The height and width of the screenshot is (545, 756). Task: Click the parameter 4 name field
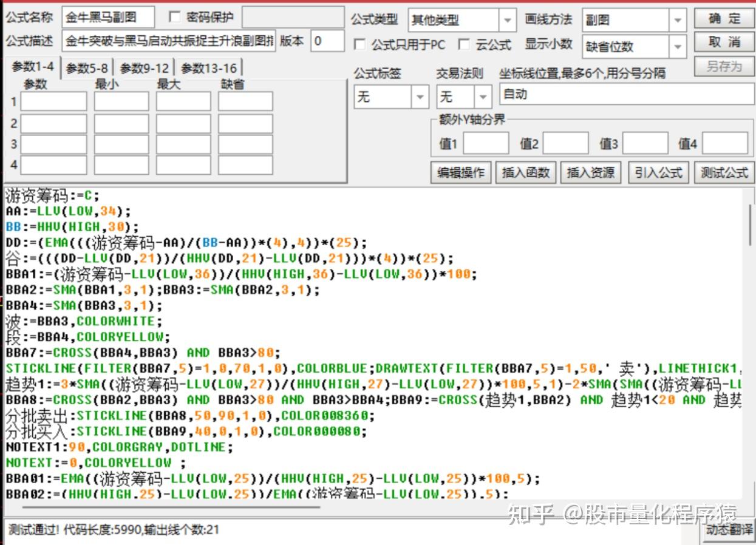point(53,165)
